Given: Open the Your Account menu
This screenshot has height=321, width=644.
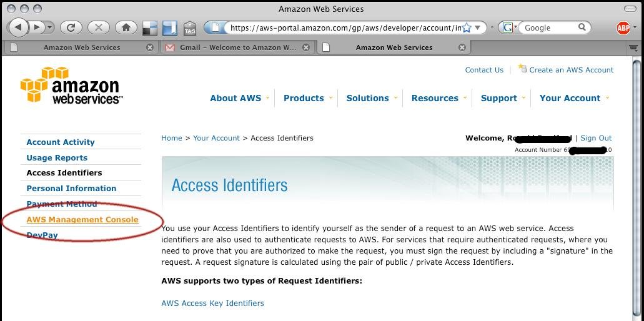Looking at the screenshot, I should pos(570,98).
